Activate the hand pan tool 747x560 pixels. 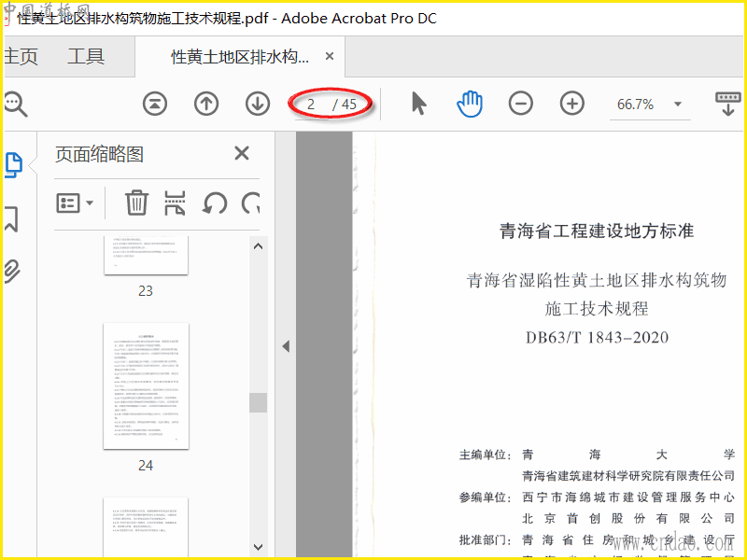pos(470,104)
